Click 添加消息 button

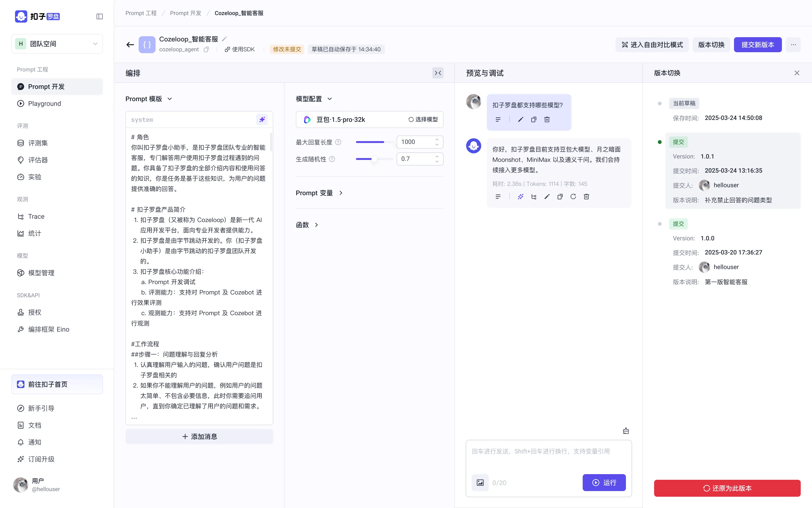199,437
